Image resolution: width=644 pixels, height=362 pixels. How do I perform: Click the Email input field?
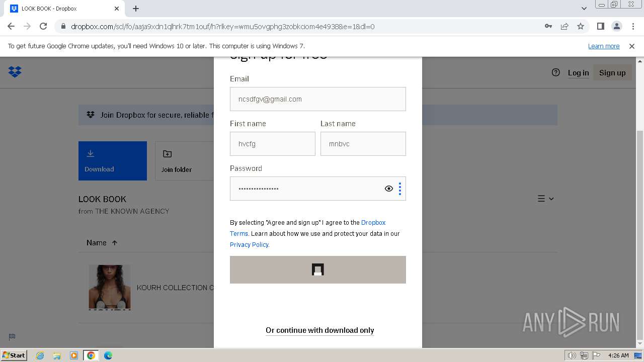tap(318, 99)
